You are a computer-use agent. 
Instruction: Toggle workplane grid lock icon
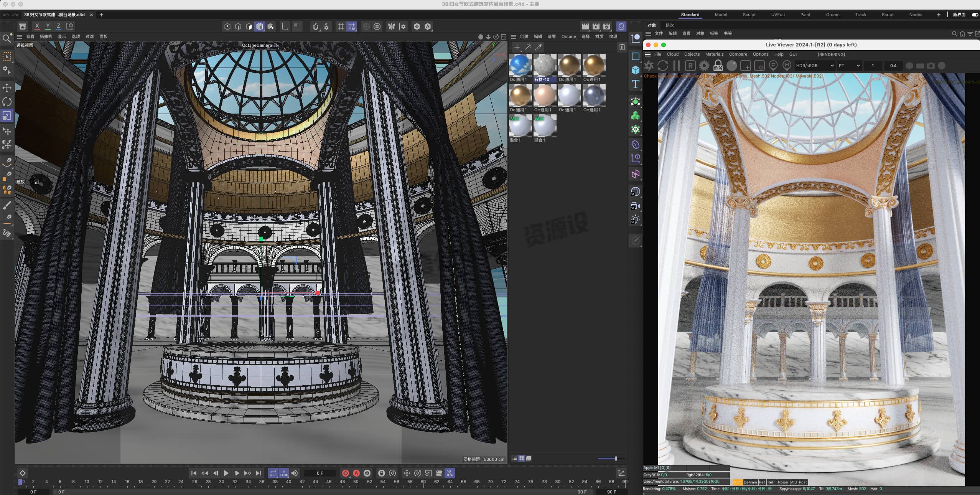[351, 26]
